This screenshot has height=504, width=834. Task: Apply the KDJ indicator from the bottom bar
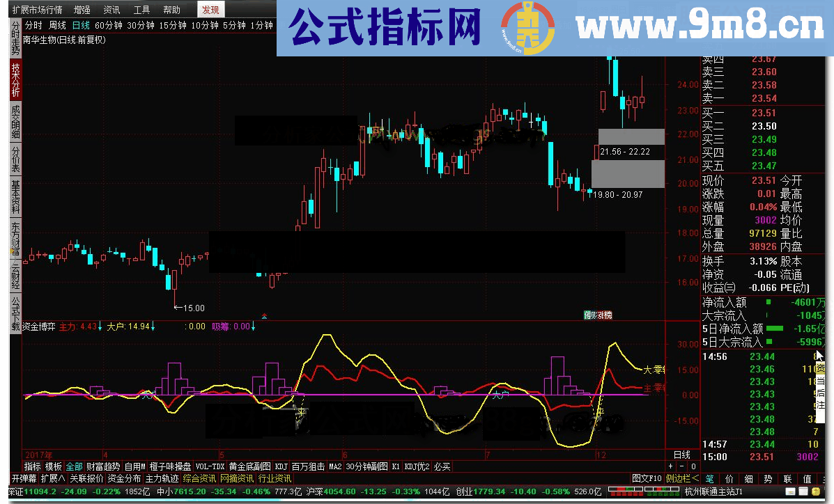tap(279, 466)
